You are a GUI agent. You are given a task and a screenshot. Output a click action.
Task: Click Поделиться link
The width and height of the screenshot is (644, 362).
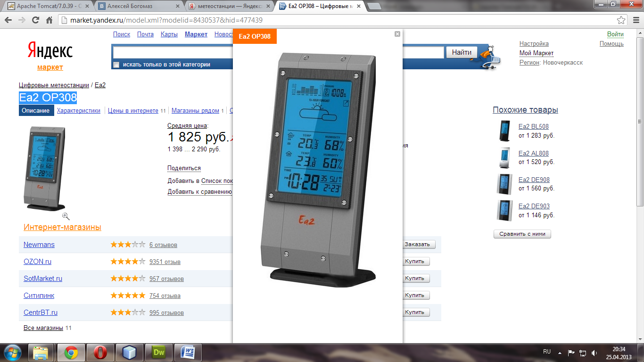tap(184, 168)
